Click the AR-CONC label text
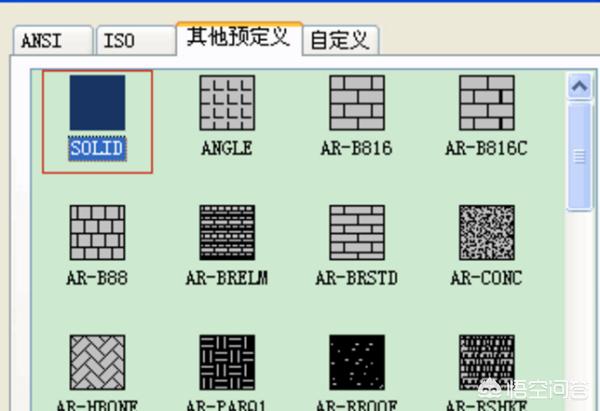Viewport: 600px width, 411px height. [x=486, y=278]
